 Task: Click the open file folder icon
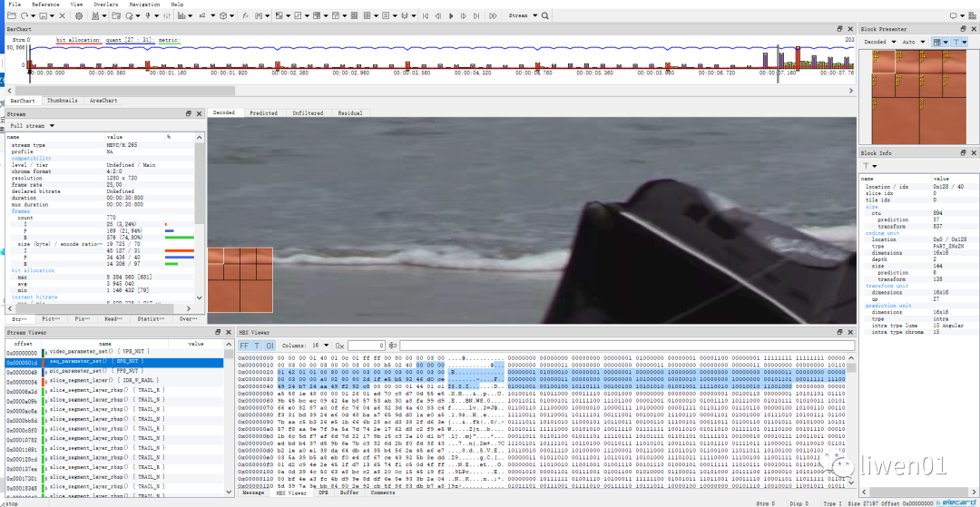point(11,15)
